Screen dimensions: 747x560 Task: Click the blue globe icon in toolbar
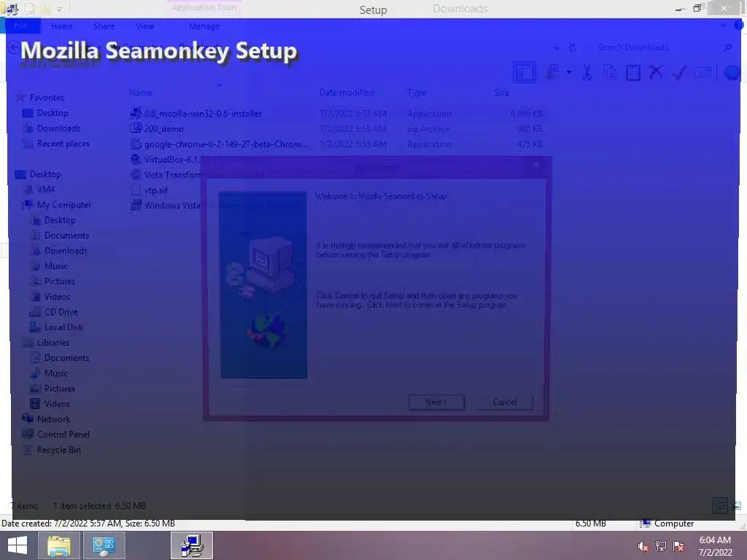(732, 72)
